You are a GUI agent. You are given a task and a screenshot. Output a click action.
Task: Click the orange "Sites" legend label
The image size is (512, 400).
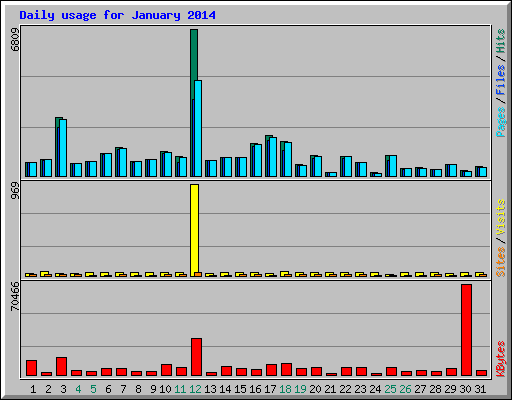(500, 262)
